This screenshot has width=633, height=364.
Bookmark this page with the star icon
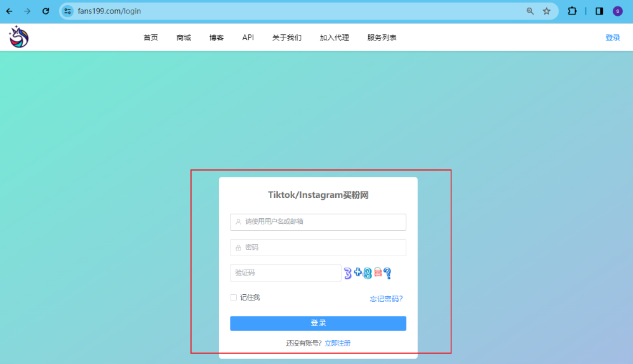coord(547,11)
